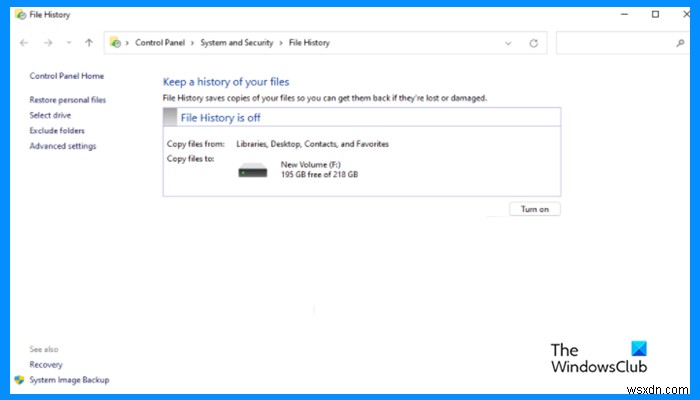Select System and Security breadcrumb
This screenshot has height=400, width=700.
[237, 43]
